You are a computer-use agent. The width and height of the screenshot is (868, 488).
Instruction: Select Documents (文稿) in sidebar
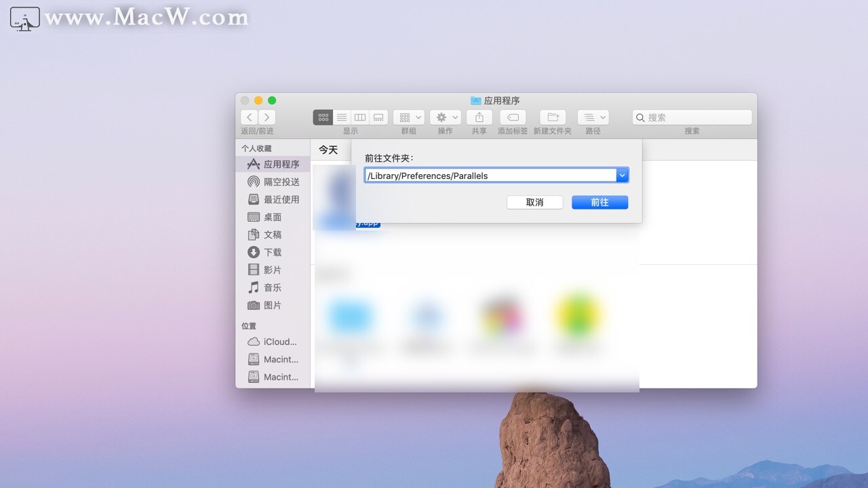pos(273,235)
